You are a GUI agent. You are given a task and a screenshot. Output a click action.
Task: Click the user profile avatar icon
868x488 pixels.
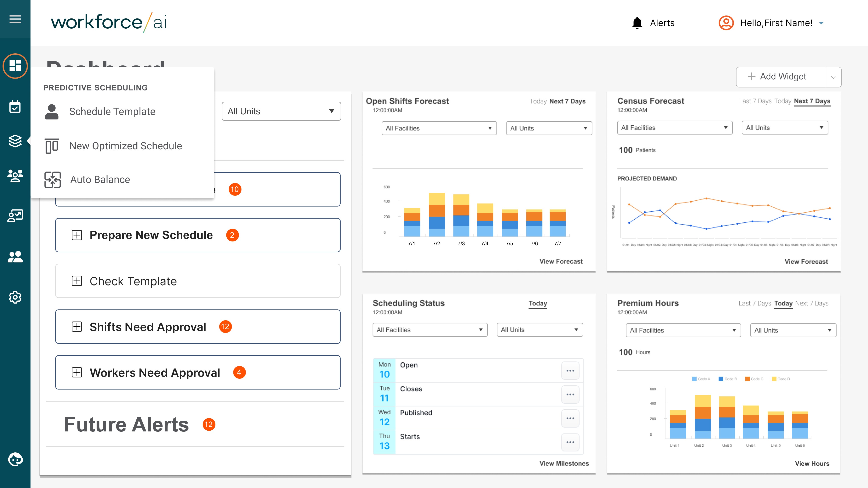[726, 23]
